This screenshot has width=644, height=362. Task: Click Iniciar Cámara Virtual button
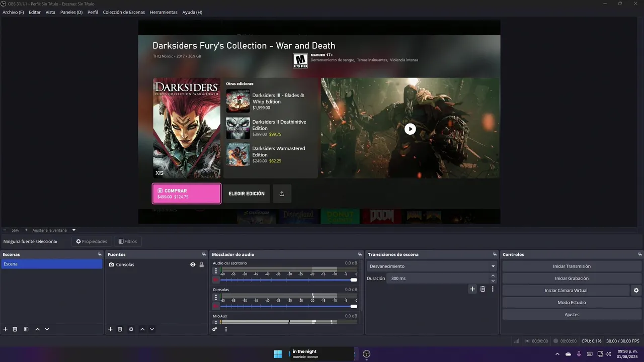[566, 290]
